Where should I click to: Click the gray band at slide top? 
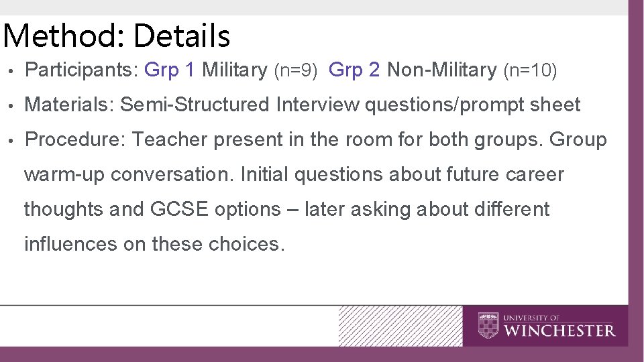coord(314,7)
